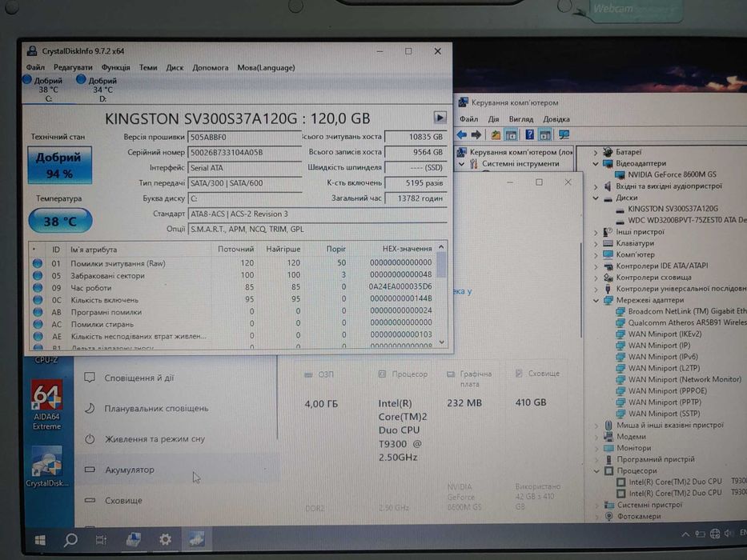The width and height of the screenshot is (747, 560).
Task: Click the next disk arrow button
Action: tap(440, 118)
